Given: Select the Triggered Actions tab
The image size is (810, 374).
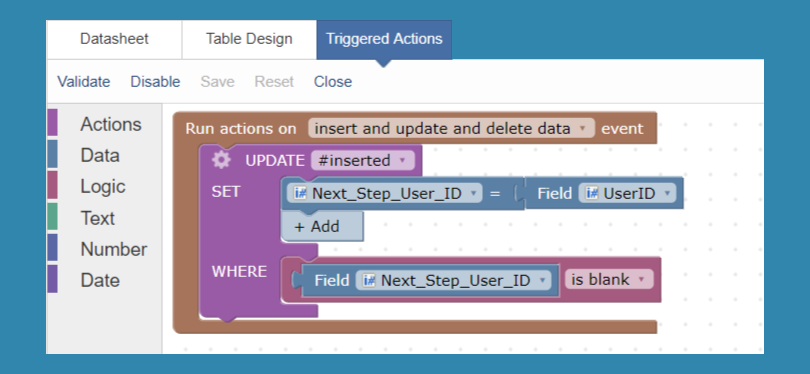Looking at the screenshot, I should [x=384, y=39].
